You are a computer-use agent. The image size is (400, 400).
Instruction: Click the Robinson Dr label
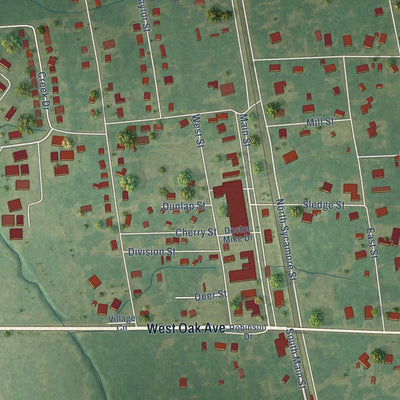coord(248,332)
